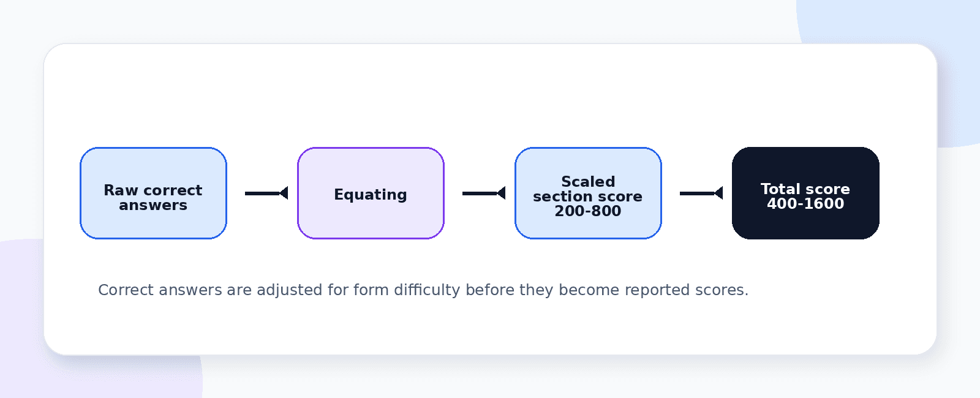Select the Raw correct answers box
Viewport: 980px width, 398px height.
(153, 193)
